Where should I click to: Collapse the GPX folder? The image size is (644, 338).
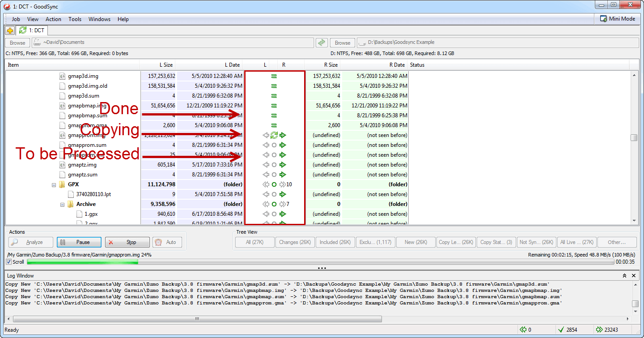(54, 184)
